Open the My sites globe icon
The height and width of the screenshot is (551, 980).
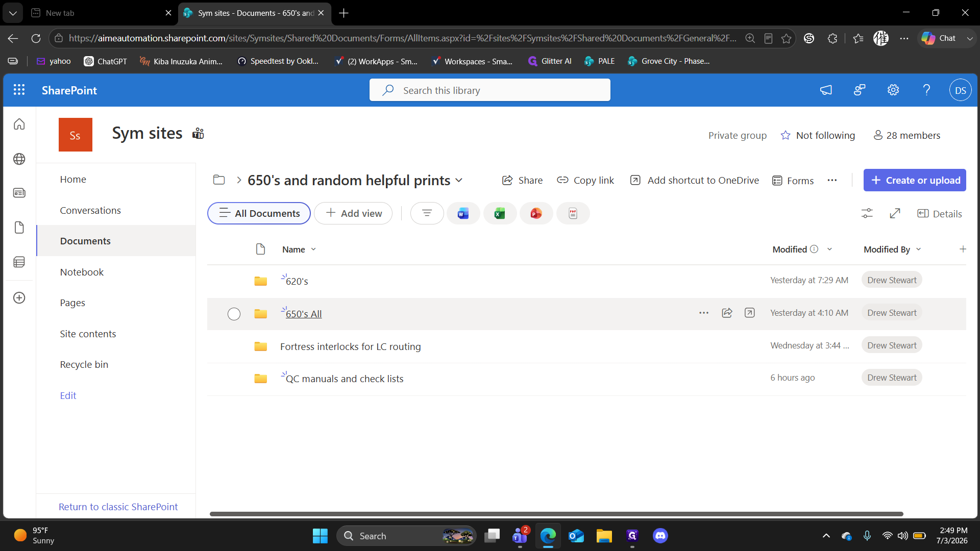click(19, 159)
